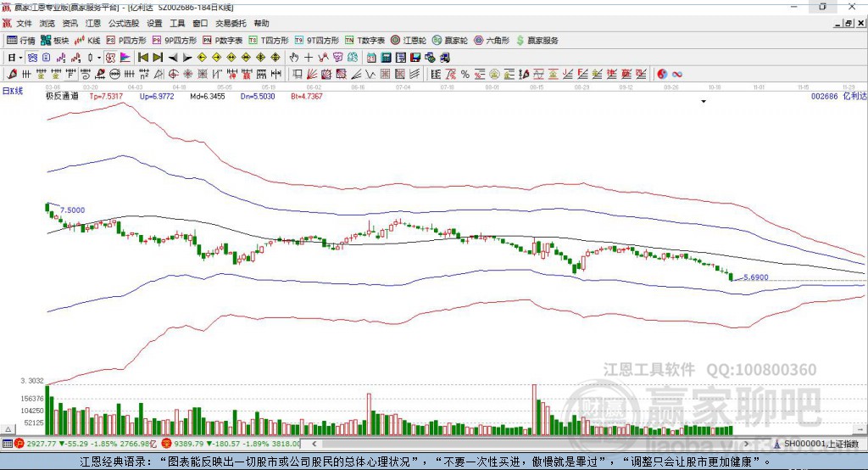Viewport: 868px width, 470px height.
Task: Select the Gann fan lines tool
Action: point(312,75)
